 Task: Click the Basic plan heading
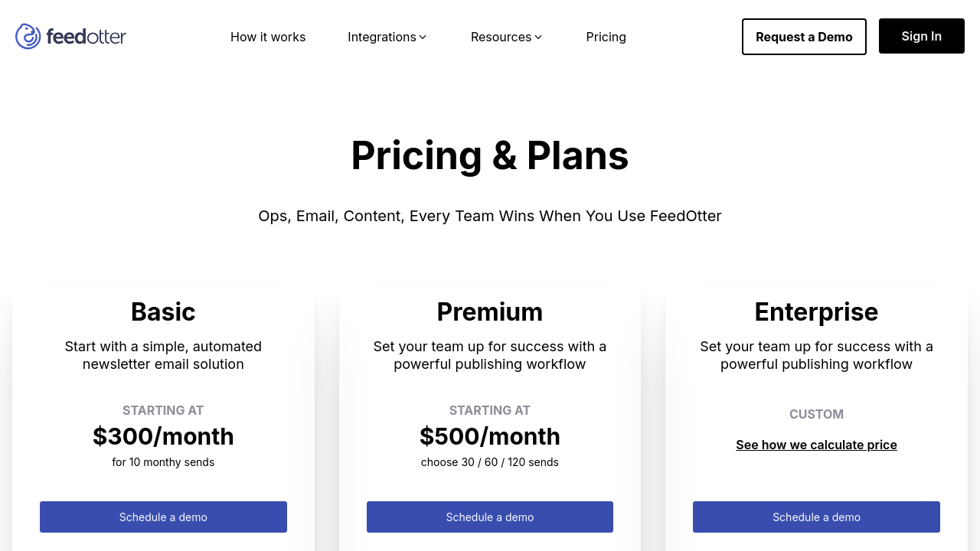[163, 312]
